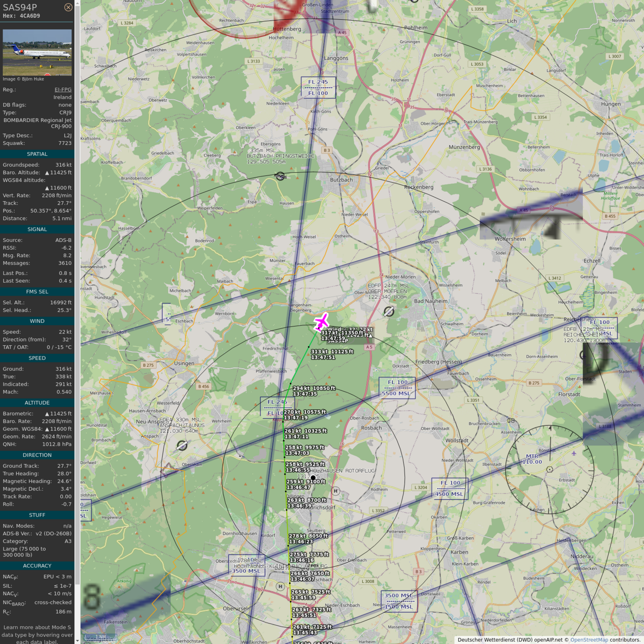Screen dimensions: 644x644
Task: Click the helipad H icon near Rodheim
Action: coord(335,491)
